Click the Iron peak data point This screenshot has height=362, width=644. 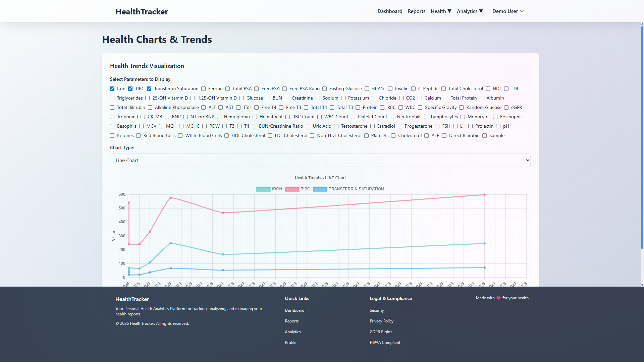click(171, 243)
